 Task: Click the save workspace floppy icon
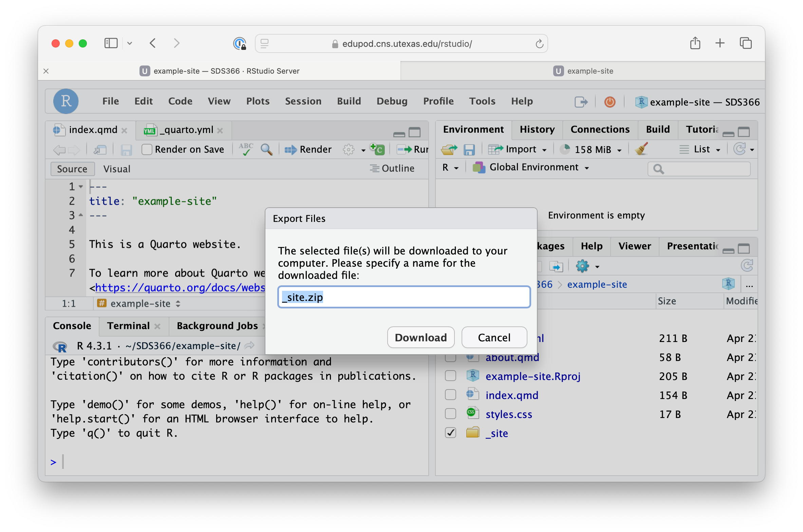click(x=469, y=150)
